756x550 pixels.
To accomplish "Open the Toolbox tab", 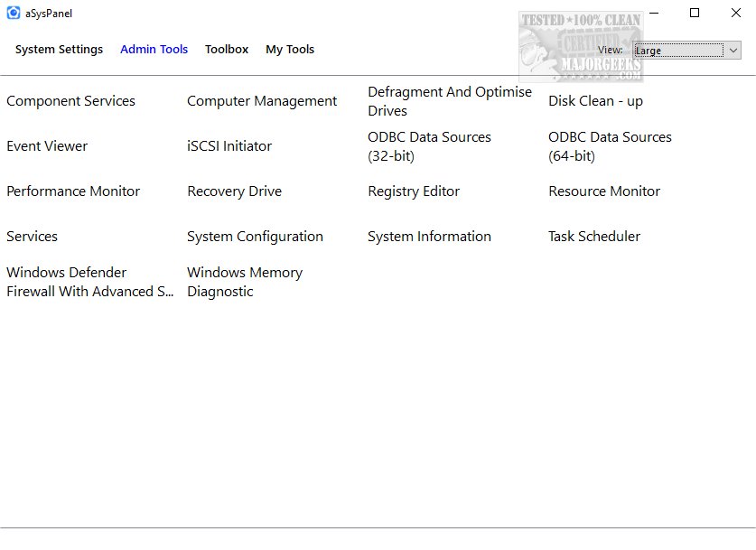I will click(x=226, y=50).
